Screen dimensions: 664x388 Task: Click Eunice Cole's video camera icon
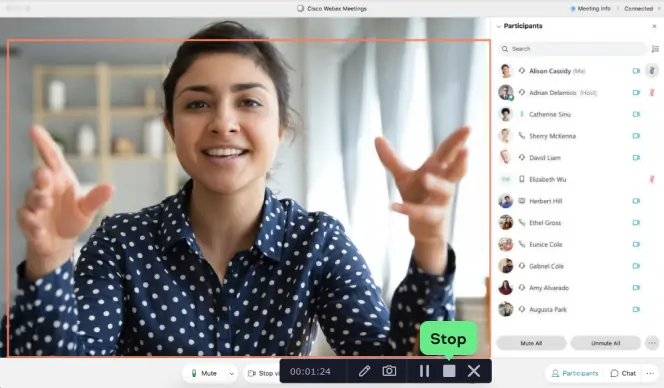coord(636,244)
